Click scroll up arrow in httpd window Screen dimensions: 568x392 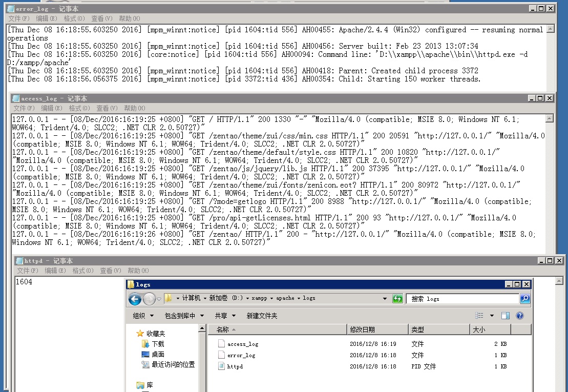click(x=559, y=281)
